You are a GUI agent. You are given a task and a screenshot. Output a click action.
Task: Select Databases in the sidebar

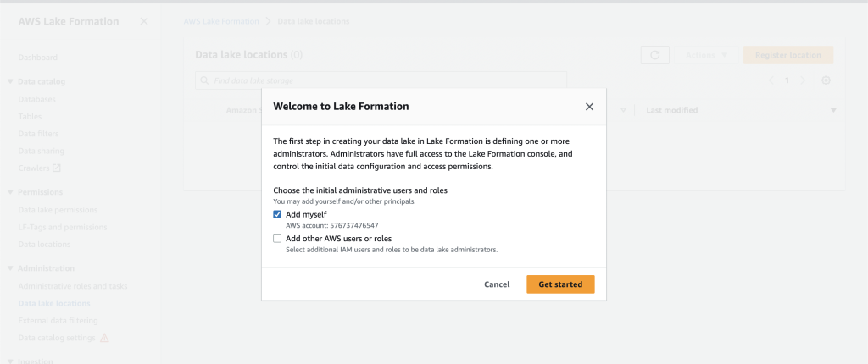coord(36,100)
